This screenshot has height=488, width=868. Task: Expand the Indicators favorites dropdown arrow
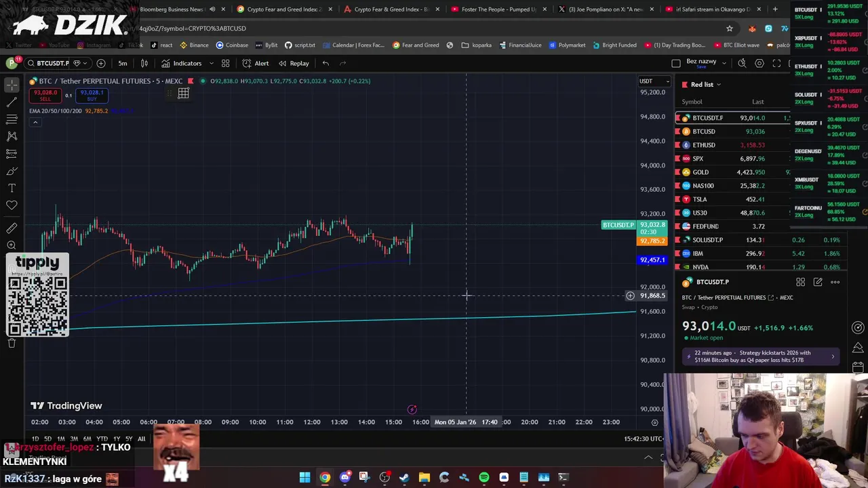pyautogui.click(x=211, y=63)
